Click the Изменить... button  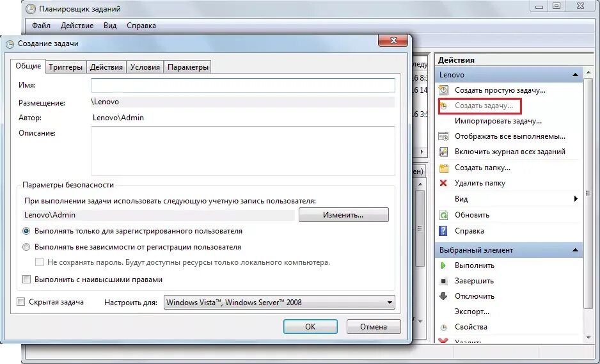coord(343,215)
